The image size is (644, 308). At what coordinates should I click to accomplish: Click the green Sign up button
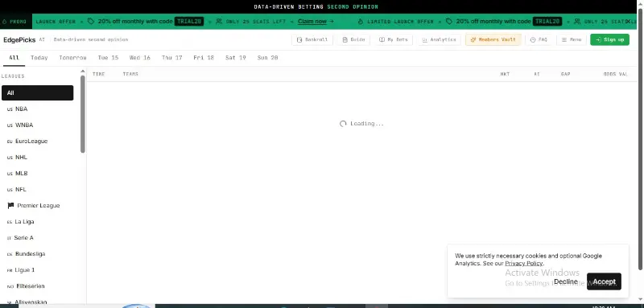609,39
